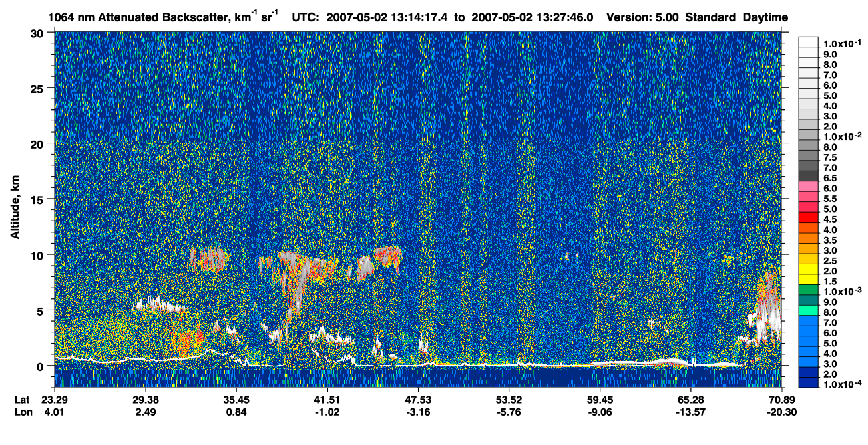Click the longitude value '-3.16'
The height and width of the screenshot is (445, 868).
point(417,412)
